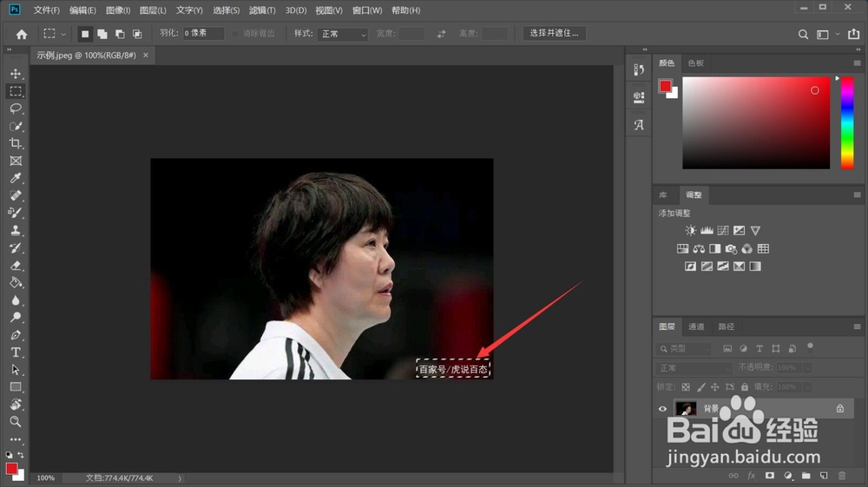Open the 样式 style dropdown
This screenshot has width=868, height=487.
tap(343, 35)
